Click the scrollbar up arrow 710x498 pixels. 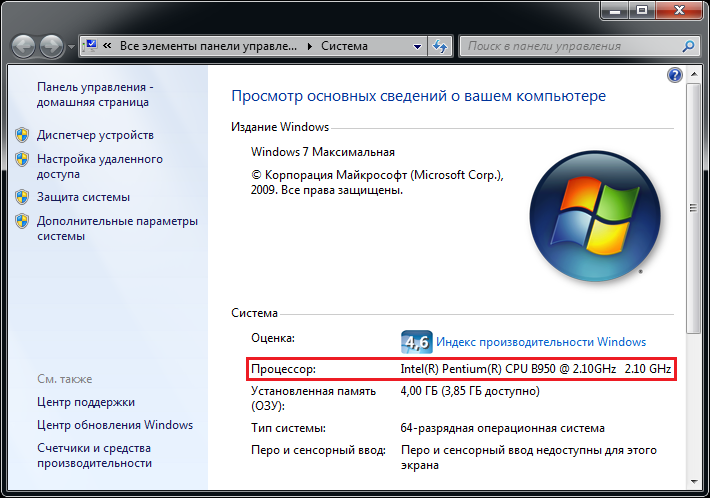pyautogui.click(x=693, y=74)
